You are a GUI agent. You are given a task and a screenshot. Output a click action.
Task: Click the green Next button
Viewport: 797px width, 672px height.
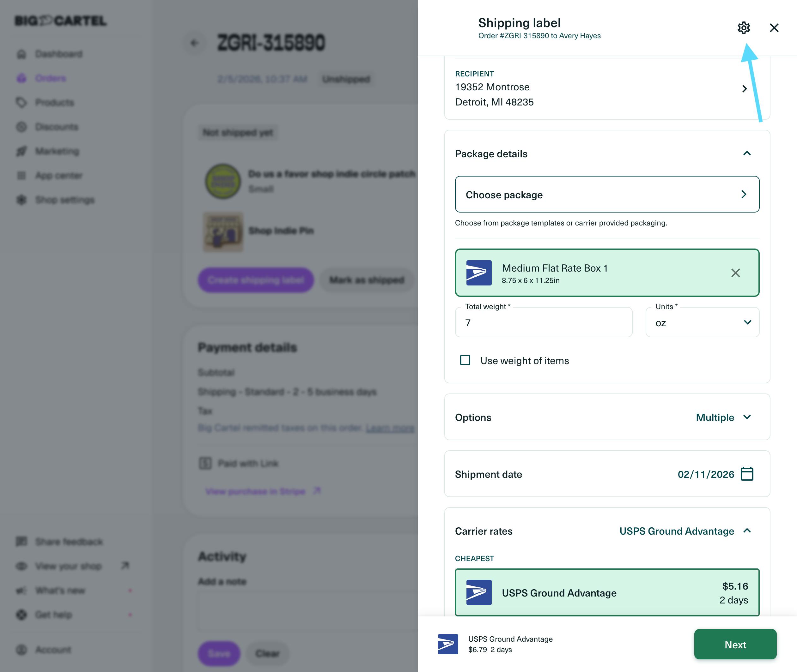point(735,645)
